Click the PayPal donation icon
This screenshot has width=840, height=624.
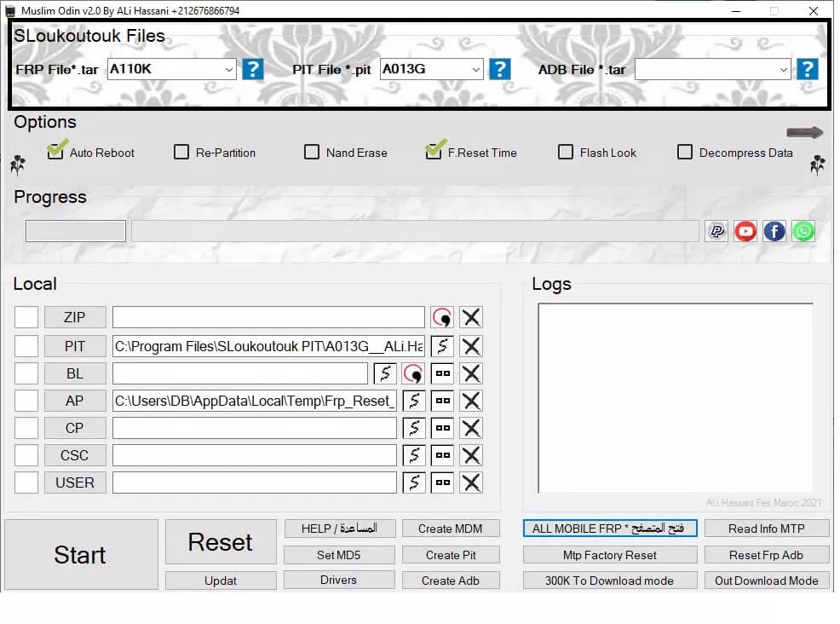point(716,231)
